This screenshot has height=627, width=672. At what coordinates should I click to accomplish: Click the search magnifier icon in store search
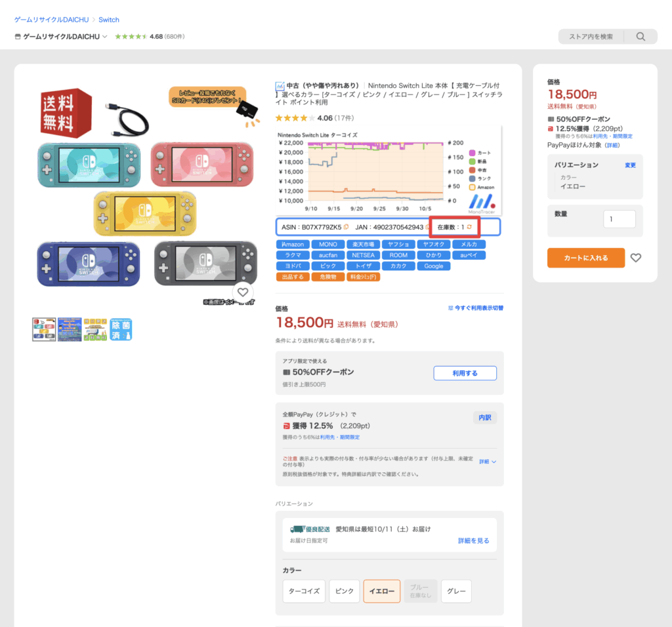click(x=640, y=37)
